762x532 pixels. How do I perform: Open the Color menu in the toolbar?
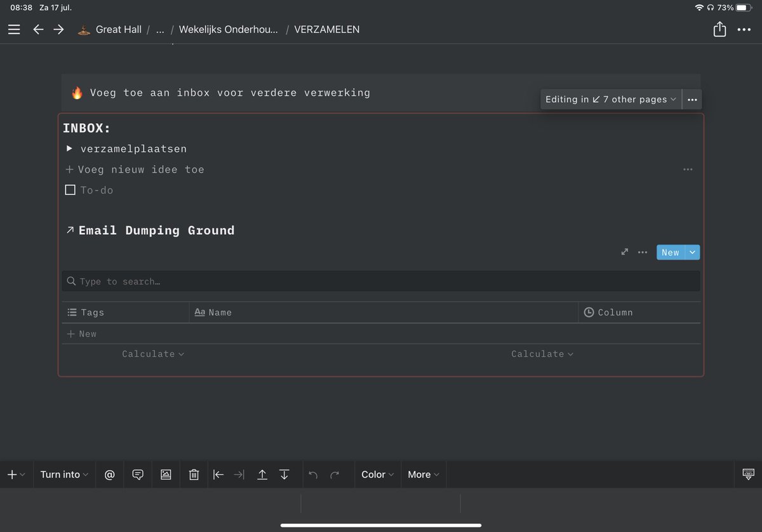coord(377,474)
